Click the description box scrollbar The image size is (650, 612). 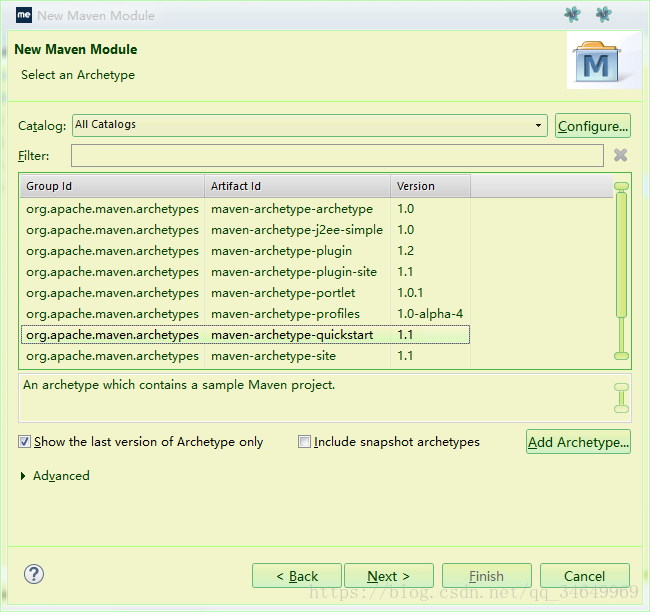tap(621, 398)
